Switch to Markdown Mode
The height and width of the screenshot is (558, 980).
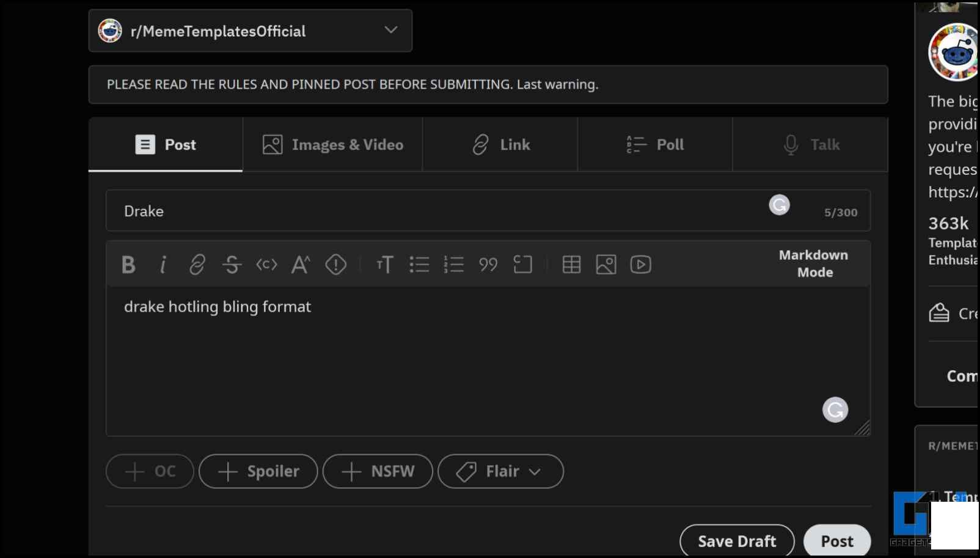pyautogui.click(x=814, y=263)
